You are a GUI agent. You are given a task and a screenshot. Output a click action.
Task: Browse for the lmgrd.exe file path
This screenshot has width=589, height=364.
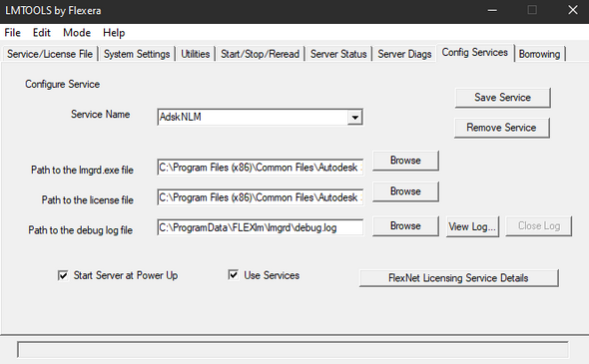pos(405,161)
